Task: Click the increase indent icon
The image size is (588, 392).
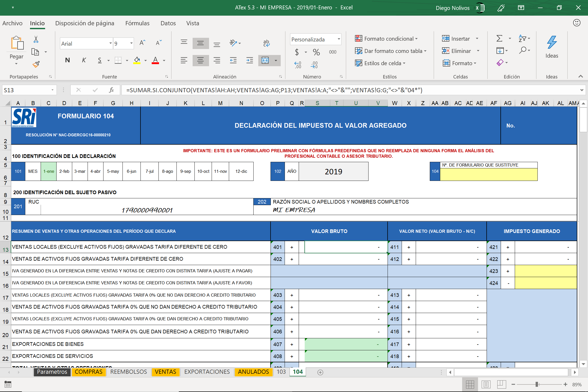Action: [250, 60]
